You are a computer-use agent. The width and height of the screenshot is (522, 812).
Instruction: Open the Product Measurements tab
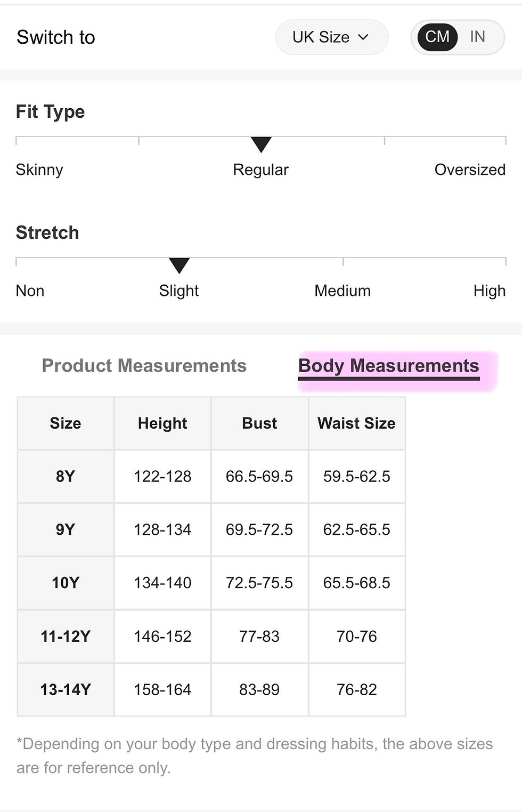[x=144, y=366]
